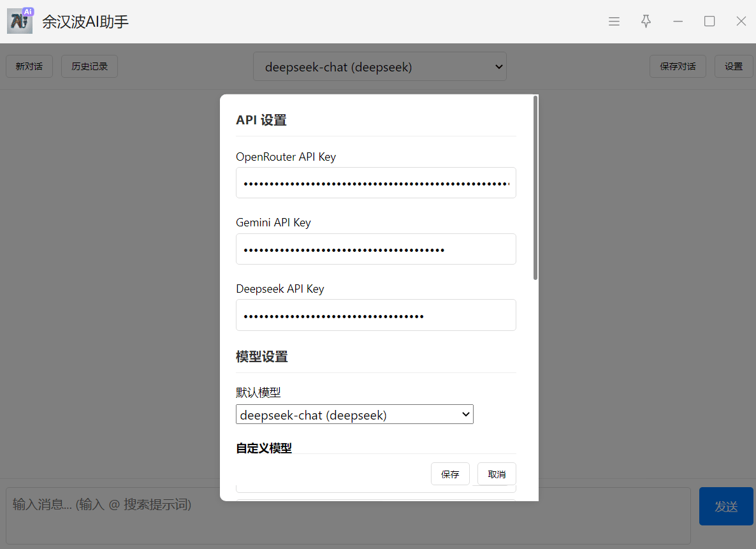
Task: Open the 设置 settings button
Action: tap(733, 66)
